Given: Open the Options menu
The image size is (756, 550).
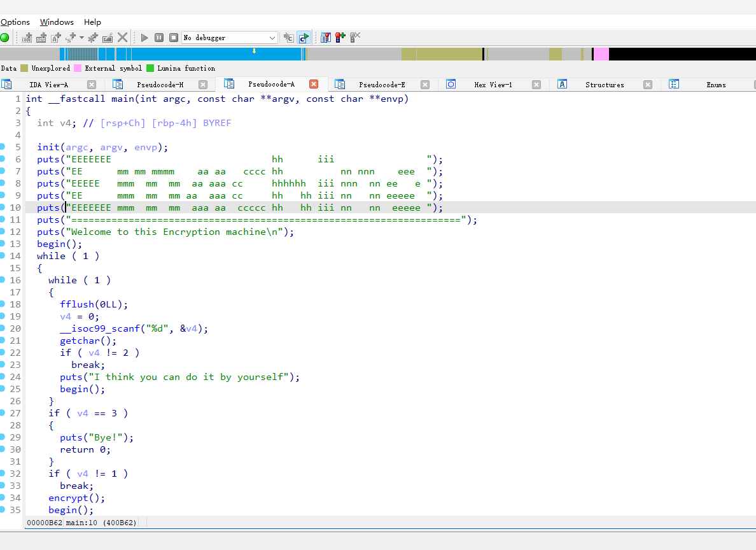Looking at the screenshot, I should click(x=15, y=22).
